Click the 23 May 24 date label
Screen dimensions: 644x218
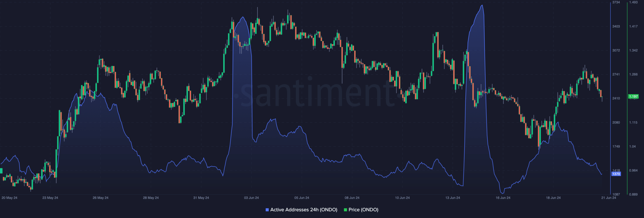tap(50, 198)
